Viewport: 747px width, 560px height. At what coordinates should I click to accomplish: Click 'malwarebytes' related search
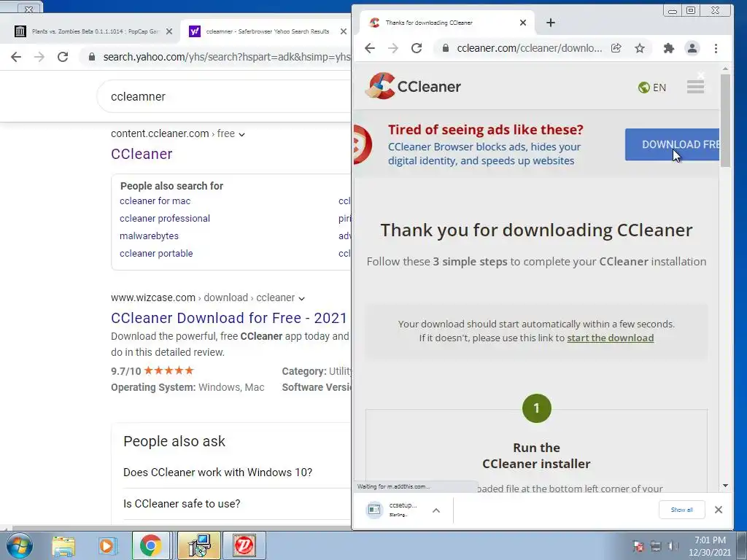(x=149, y=236)
